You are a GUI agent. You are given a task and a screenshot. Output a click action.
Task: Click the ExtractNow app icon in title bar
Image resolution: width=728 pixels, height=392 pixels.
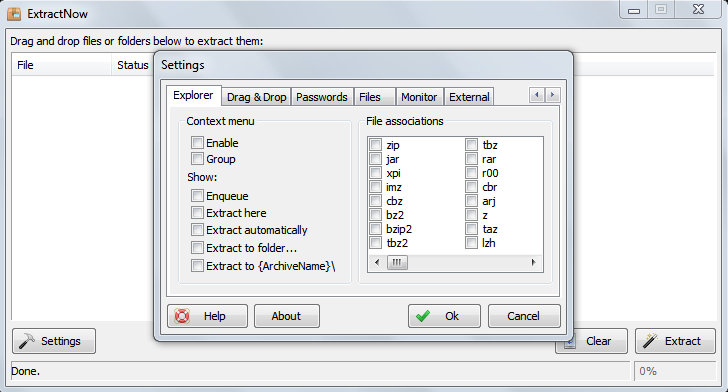coord(14,13)
